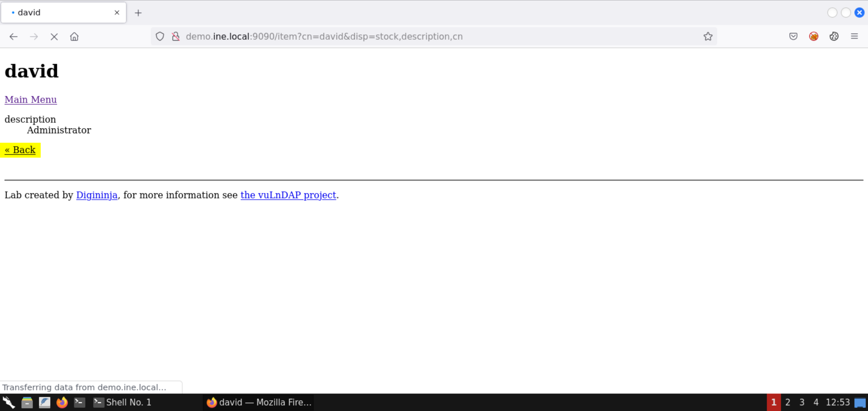Image resolution: width=868 pixels, height=411 pixels.
Task: Switch to Shell No. 1 in taskbar
Action: point(122,402)
